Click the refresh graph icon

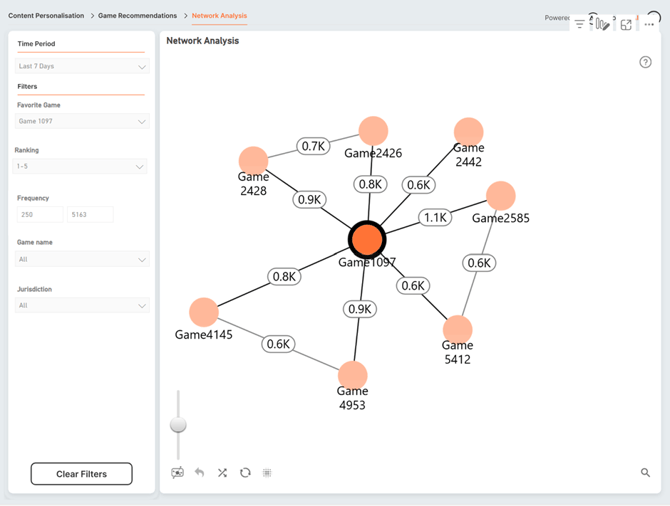245,473
